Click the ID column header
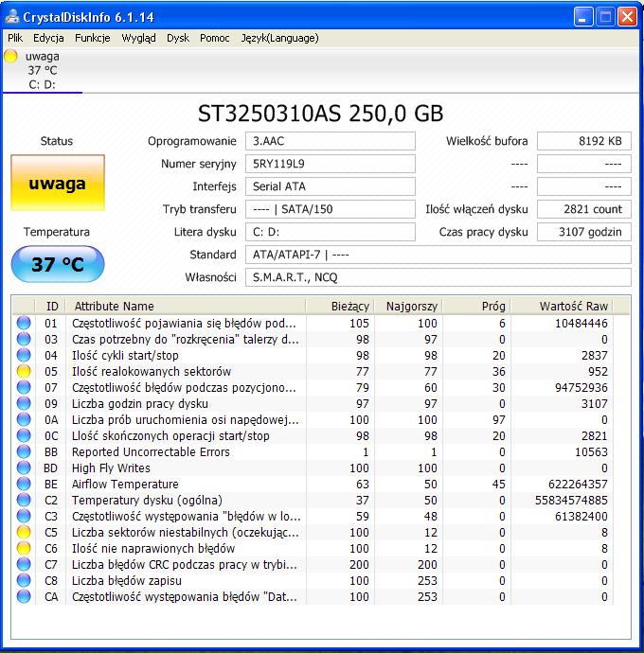644x653 pixels. tap(51, 306)
